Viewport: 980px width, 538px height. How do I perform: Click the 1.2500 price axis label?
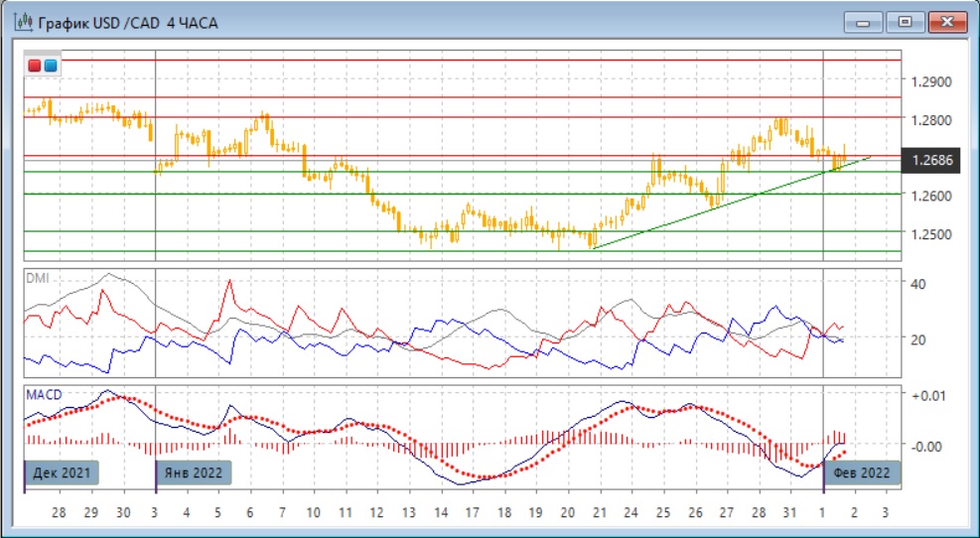tap(930, 234)
